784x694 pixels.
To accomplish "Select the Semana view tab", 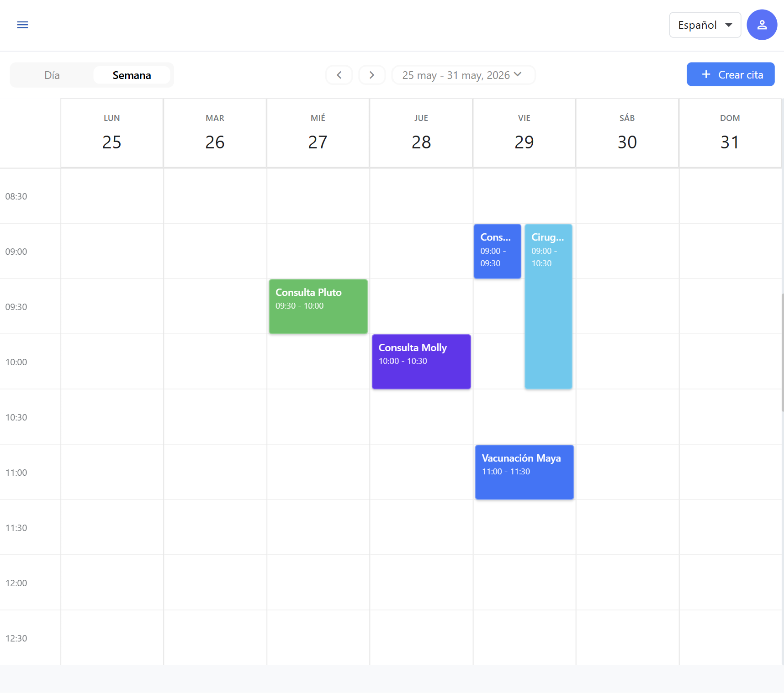I will 132,75.
